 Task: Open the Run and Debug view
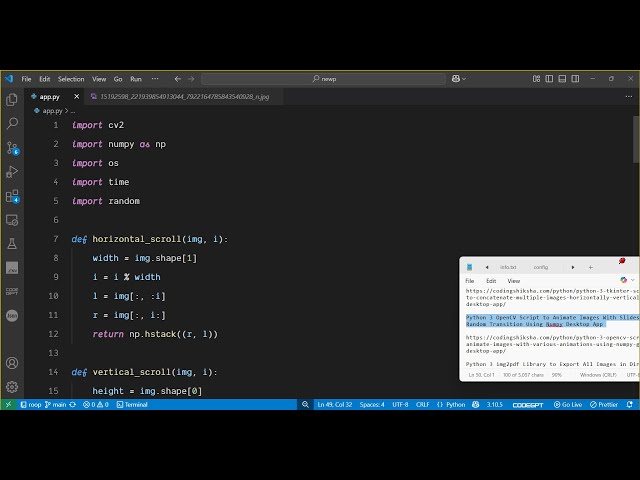(x=12, y=172)
